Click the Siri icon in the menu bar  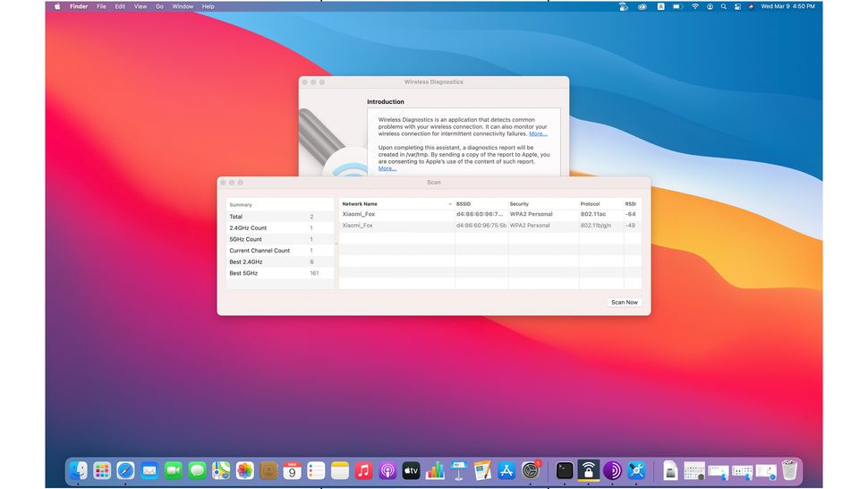751,6
